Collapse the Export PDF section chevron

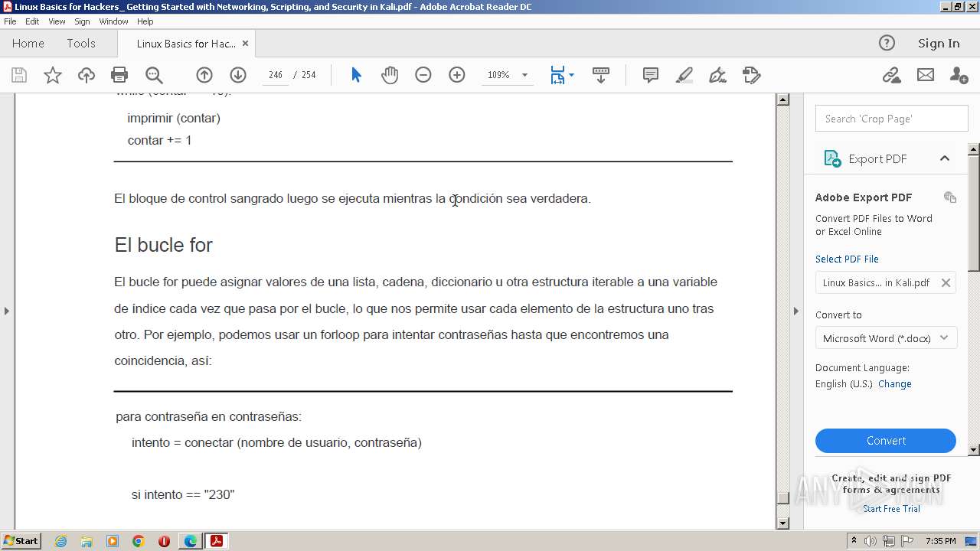click(x=945, y=158)
